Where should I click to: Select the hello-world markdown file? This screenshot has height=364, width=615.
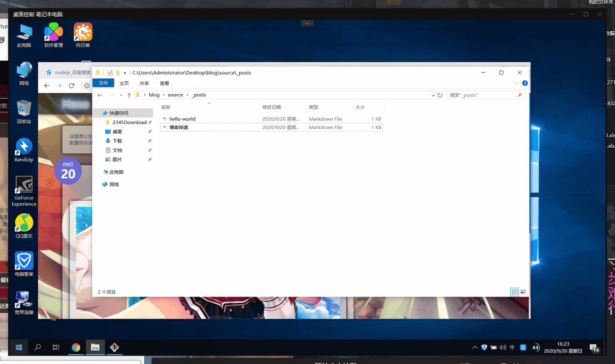tap(182, 119)
